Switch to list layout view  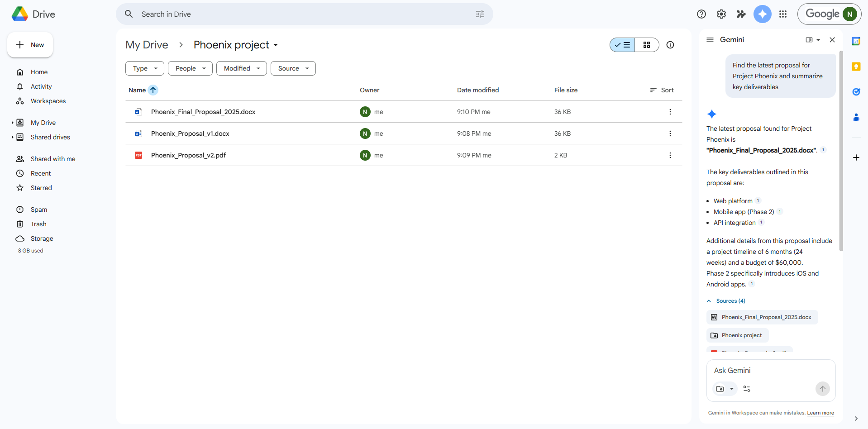pos(622,45)
